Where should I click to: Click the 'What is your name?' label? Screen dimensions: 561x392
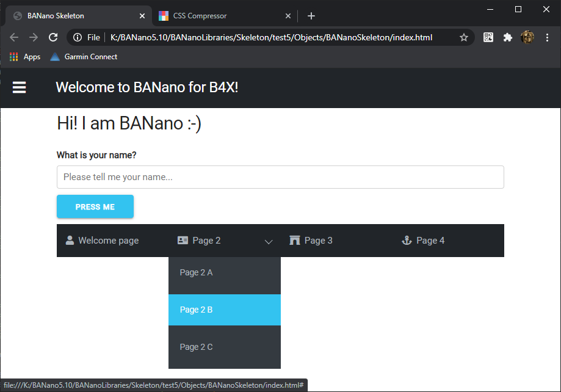click(x=96, y=155)
